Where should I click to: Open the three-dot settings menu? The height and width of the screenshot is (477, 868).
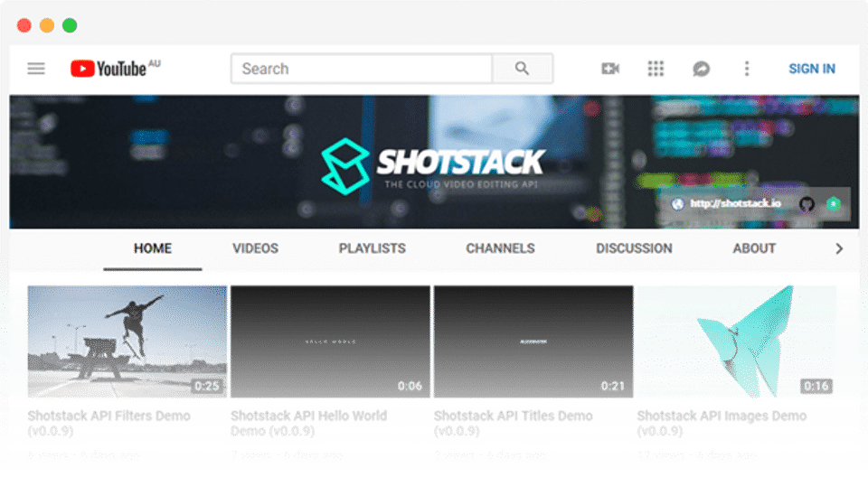click(747, 69)
